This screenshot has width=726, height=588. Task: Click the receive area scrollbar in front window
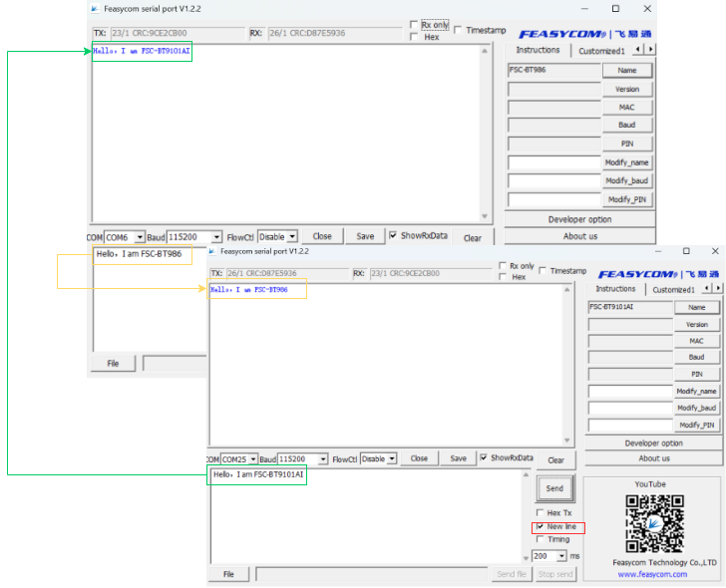click(x=567, y=365)
